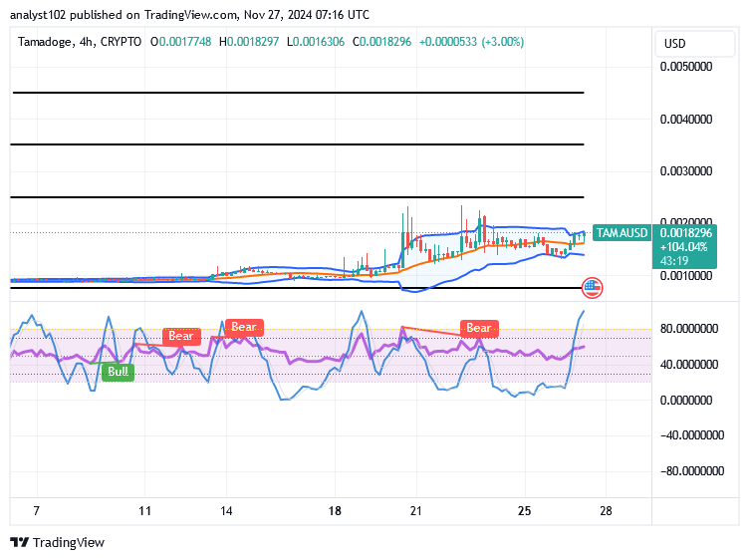749x560 pixels.
Task: Click the open value O0.0017748
Action: pos(180,42)
